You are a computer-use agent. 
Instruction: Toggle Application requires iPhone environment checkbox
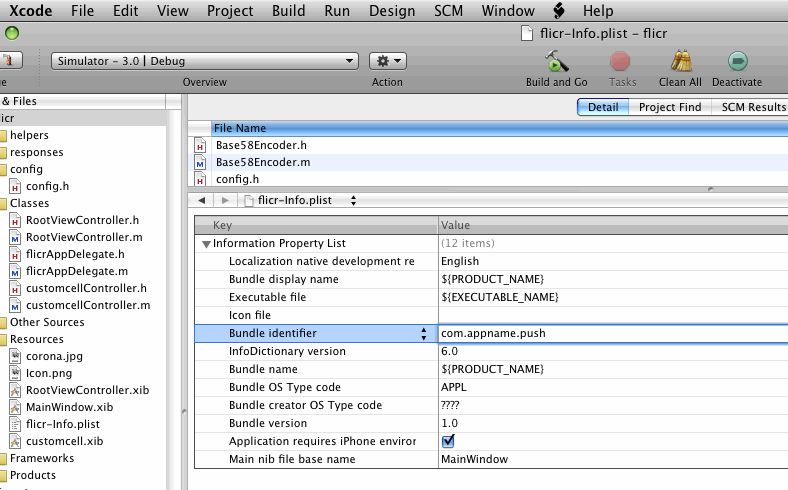[x=448, y=441]
